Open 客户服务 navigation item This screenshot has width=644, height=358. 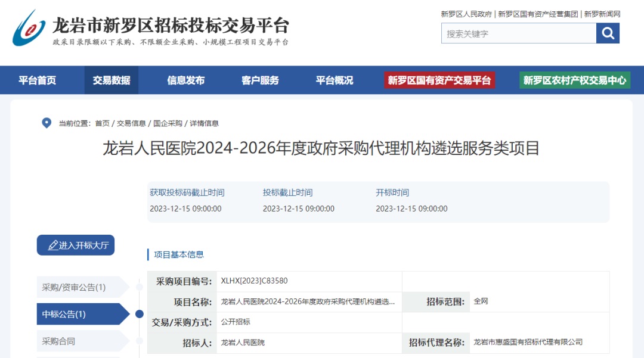[260, 80]
